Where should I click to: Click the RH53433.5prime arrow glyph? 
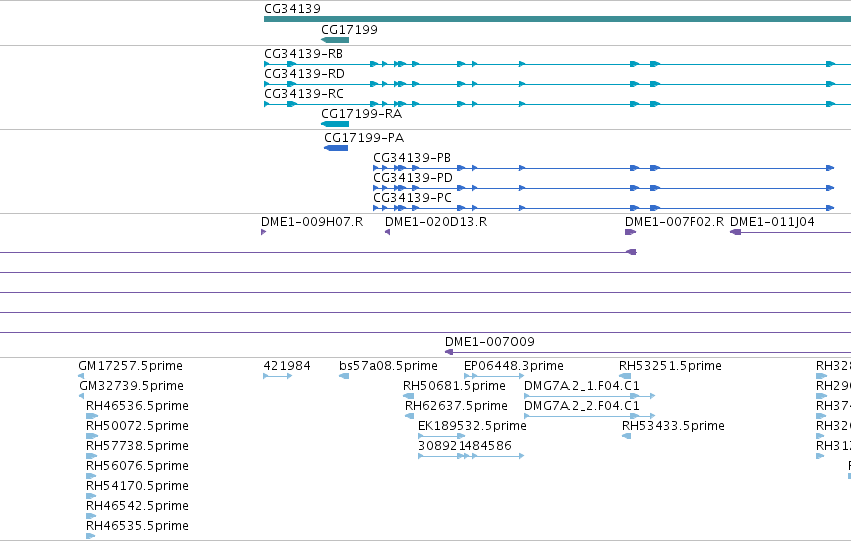626,436
